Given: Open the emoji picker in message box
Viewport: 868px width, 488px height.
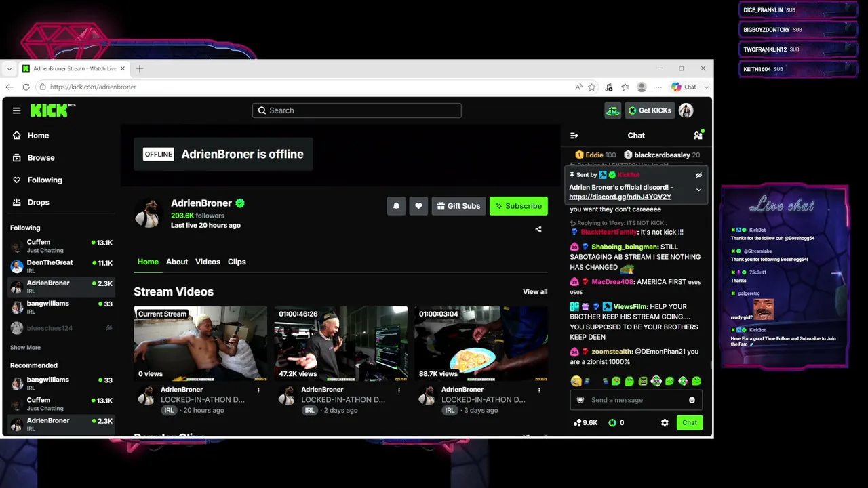Looking at the screenshot, I should coord(692,400).
